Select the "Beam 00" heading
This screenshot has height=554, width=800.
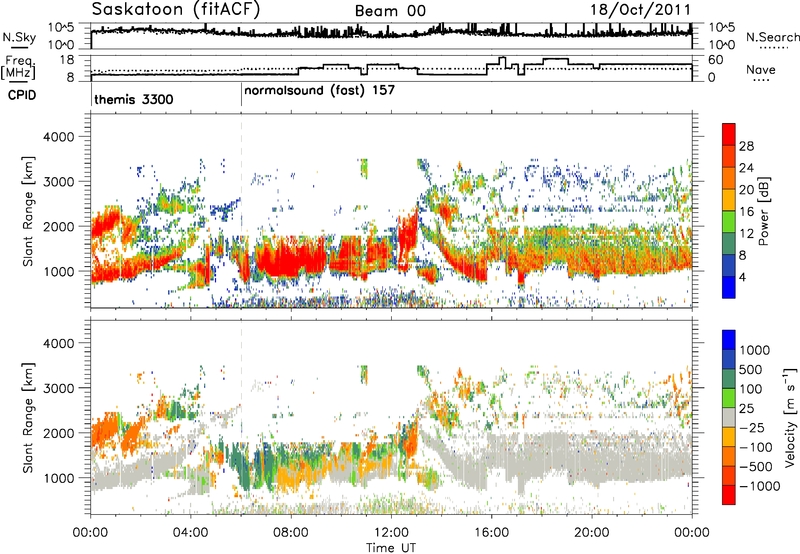(x=390, y=11)
